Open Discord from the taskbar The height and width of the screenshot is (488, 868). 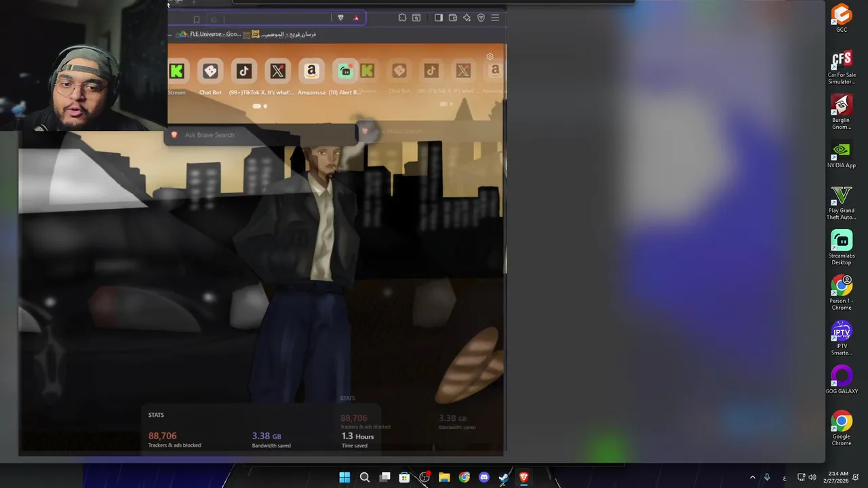484,477
